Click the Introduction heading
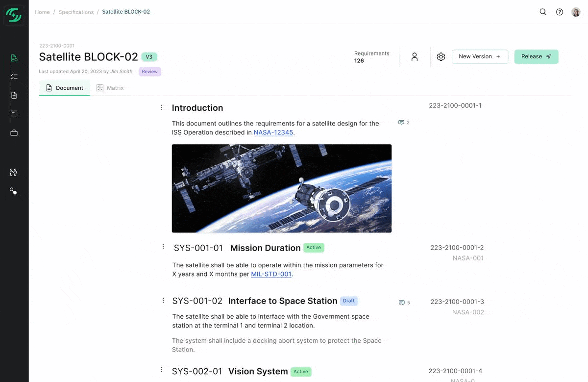 [x=197, y=108]
